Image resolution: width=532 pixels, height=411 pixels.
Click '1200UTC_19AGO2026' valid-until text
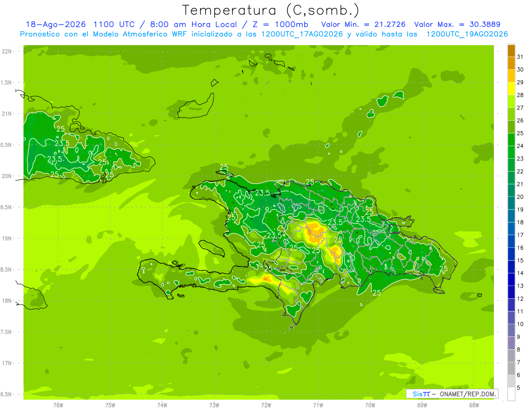467,34
